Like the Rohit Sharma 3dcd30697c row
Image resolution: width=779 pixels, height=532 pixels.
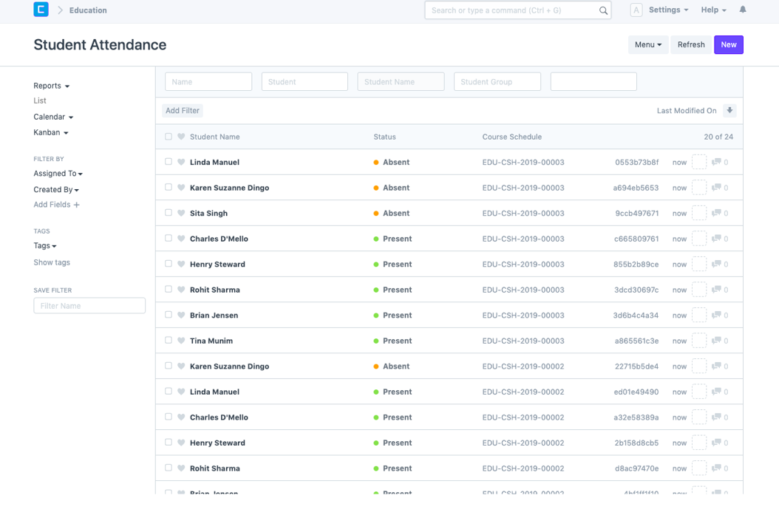pyautogui.click(x=181, y=290)
